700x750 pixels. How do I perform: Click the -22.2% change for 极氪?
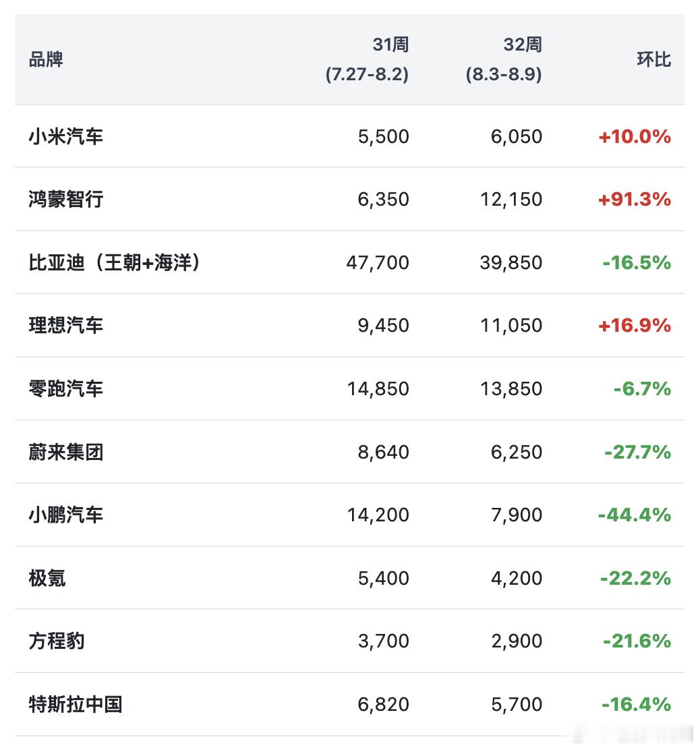pos(635,578)
